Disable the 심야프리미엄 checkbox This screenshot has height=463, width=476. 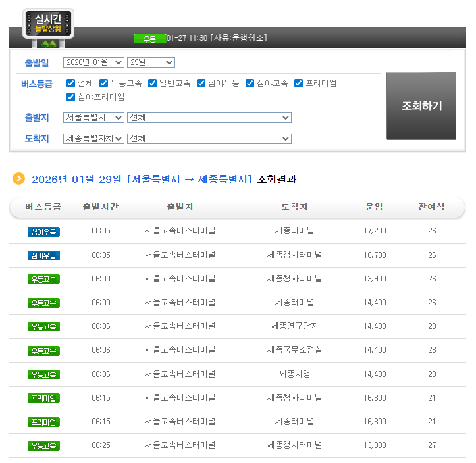point(70,97)
